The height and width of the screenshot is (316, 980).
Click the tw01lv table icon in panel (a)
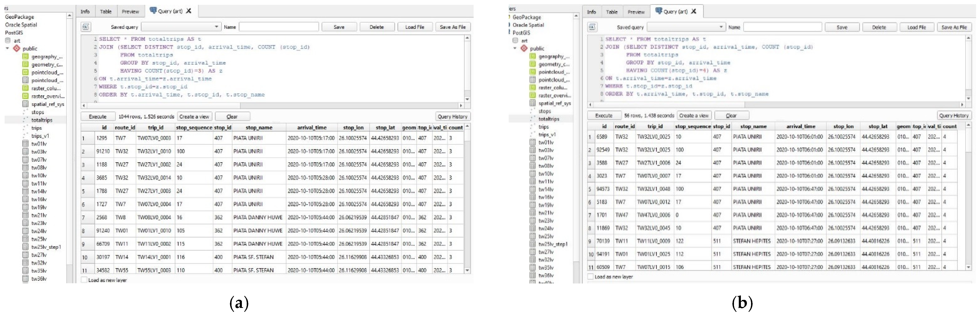click(x=25, y=144)
